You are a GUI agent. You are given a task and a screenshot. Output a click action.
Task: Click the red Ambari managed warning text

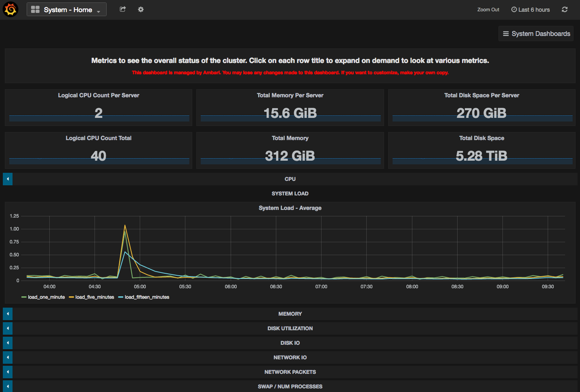click(290, 73)
